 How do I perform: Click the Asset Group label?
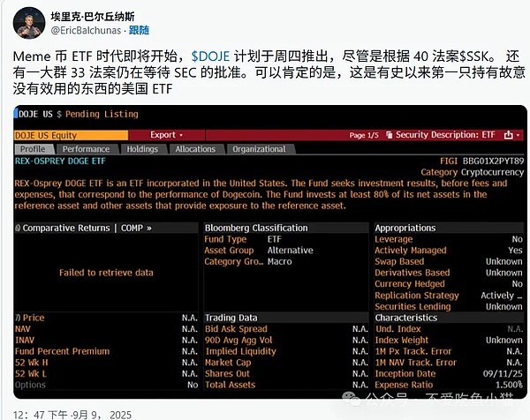(229, 251)
